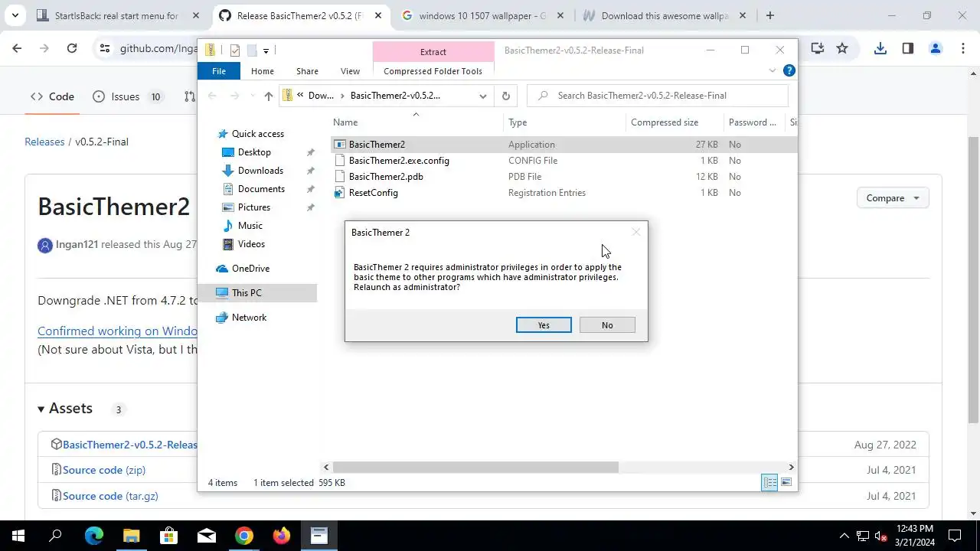
Task: Sort files by Name column
Action: (416, 122)
